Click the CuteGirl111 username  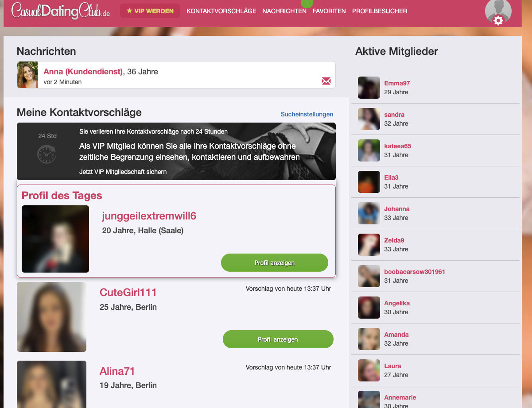128,293
